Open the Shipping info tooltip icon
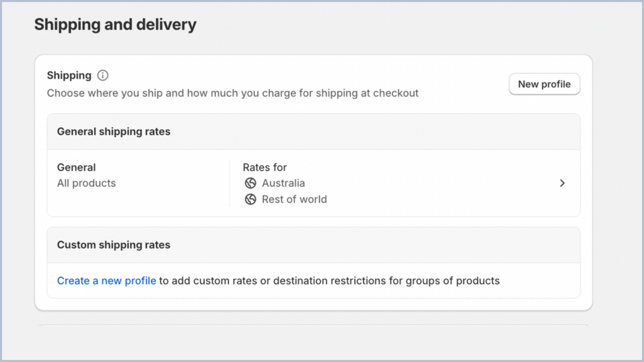This screenshot has width=644, height=362. point(103,75)
